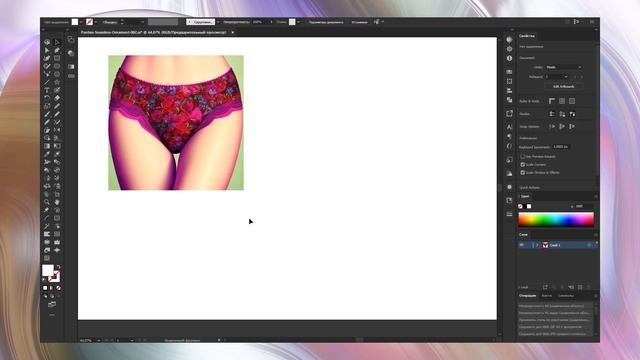Click the Edit Artboards button

click(564, 87)
